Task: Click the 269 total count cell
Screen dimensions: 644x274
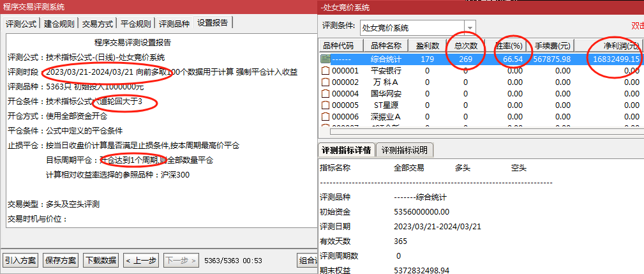Action: (x=465, y=59)
